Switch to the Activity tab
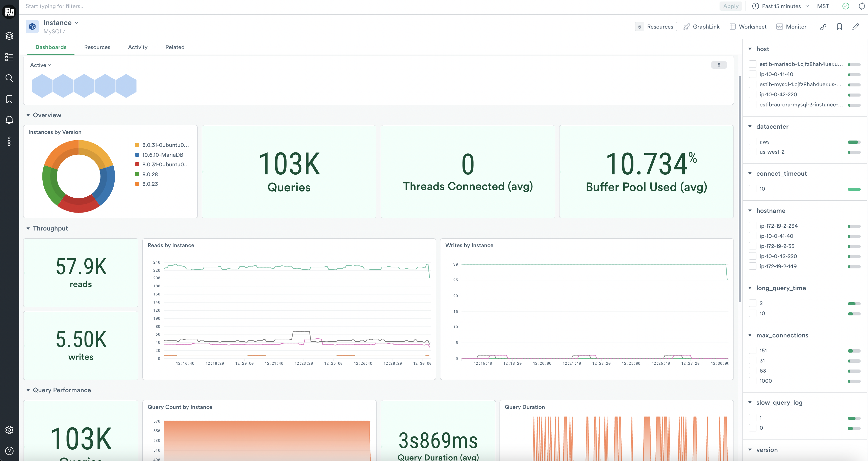Screen dimensions: 868x461 tap(138, 47)
